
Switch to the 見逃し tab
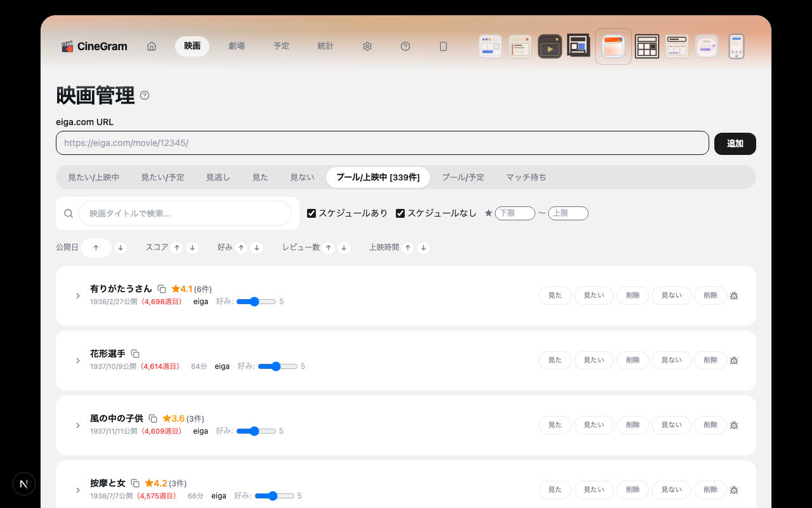click(x=218, y=177)
